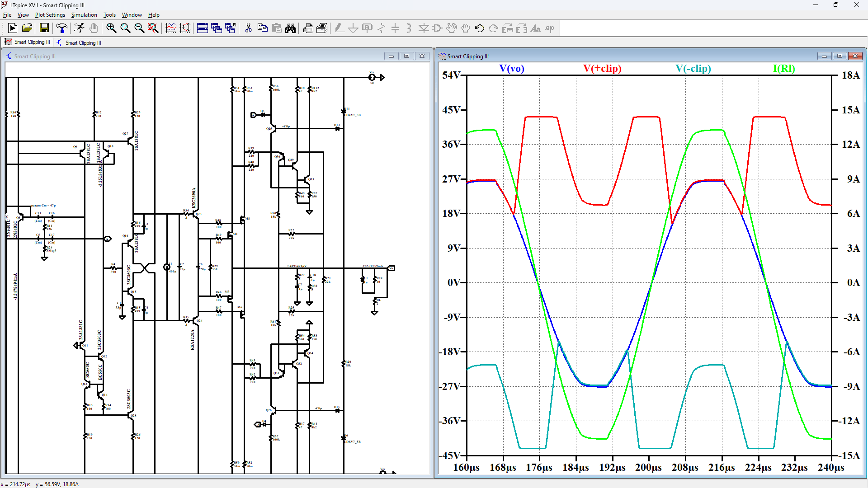The height and width of the screenshot is (488, 868).
Task: Click the V(-clip) trace label
Action: click(693, 68)
